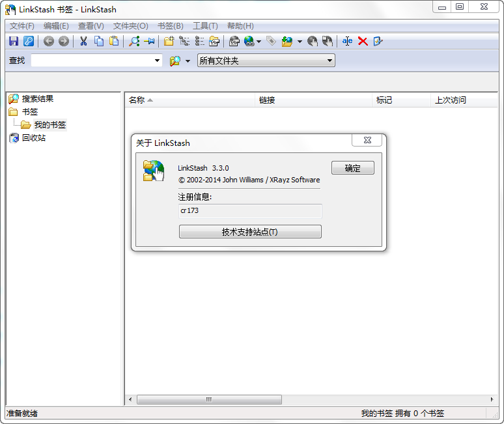Viewport: 504px width, 424px height.
Task: Click the Save floppy disk icon
Action: (x=14, y=41)
